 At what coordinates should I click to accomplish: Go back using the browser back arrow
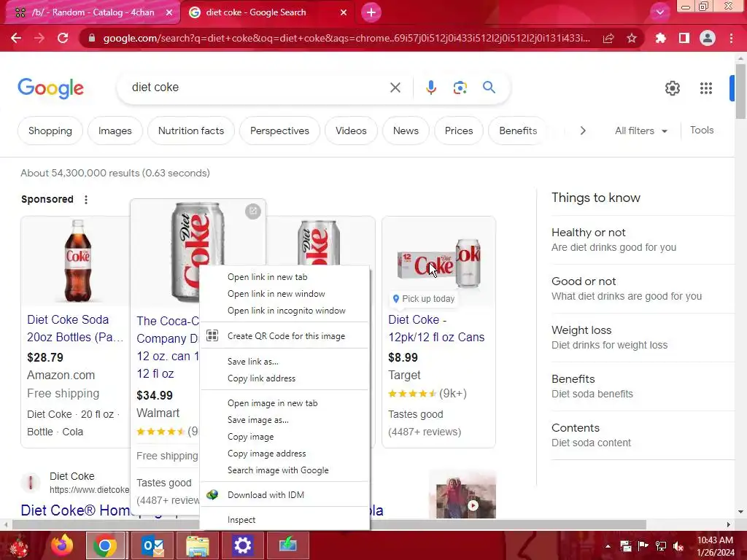tap(16, 38)
